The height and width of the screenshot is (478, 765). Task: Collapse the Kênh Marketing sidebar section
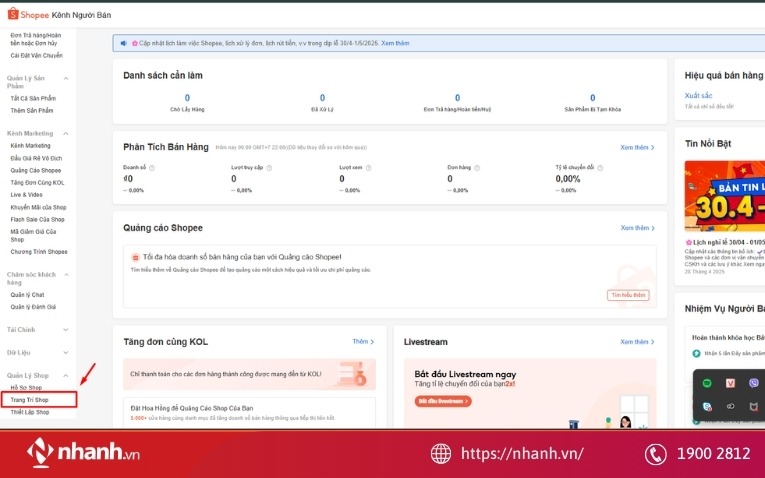point(66,133)
